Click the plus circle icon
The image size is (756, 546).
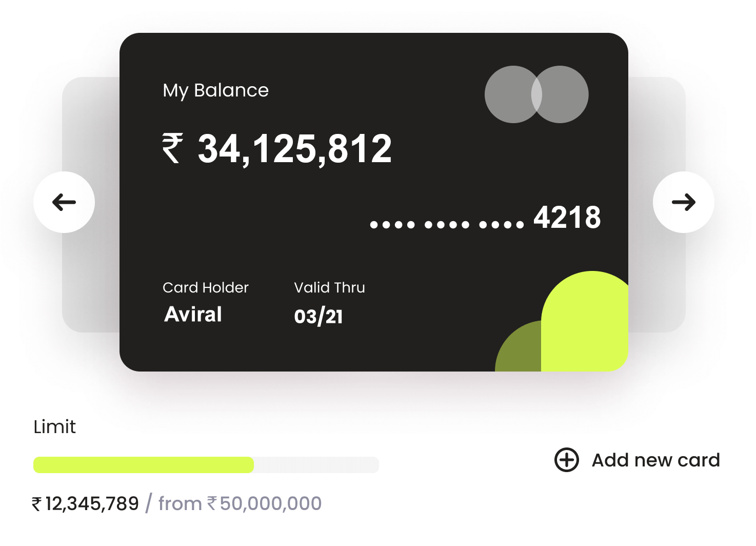tap(567, 459)
